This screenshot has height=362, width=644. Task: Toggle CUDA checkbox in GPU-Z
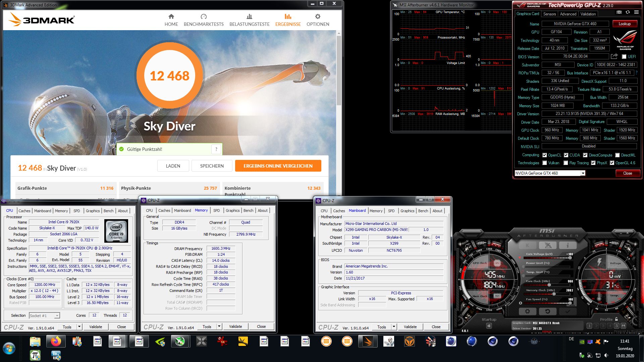point(566,155)
